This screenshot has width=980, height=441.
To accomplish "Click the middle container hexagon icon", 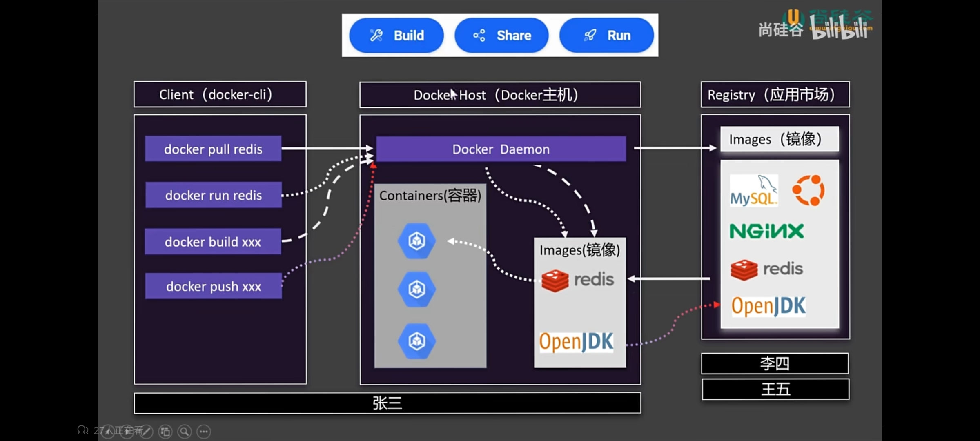I will pyautogui.click(x=416, y=289).
